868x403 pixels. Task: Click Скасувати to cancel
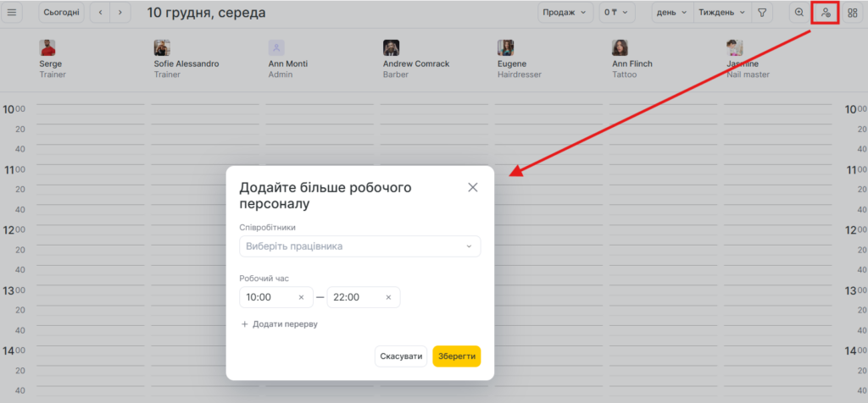(x=401, y=356)
